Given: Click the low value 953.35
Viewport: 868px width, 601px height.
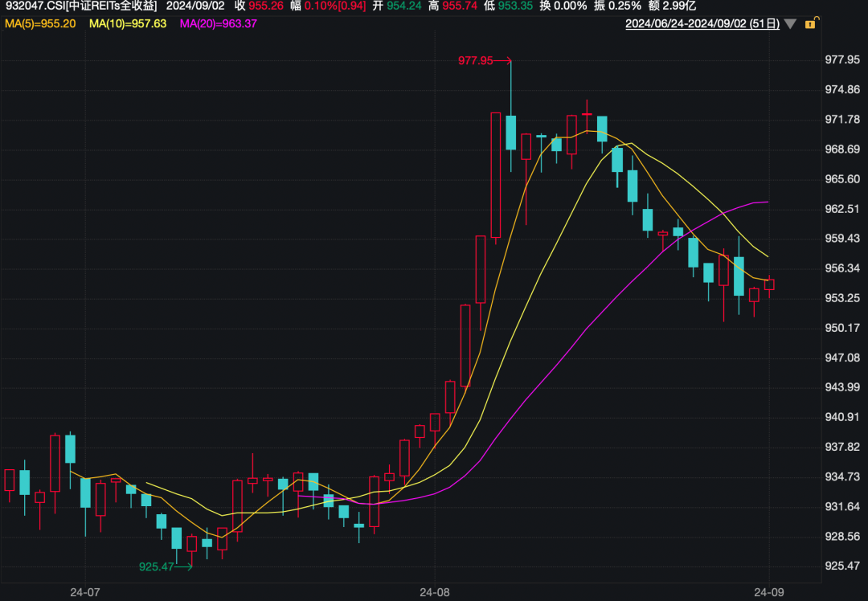Looking at the screenshot, I should [x=515, y=6].
